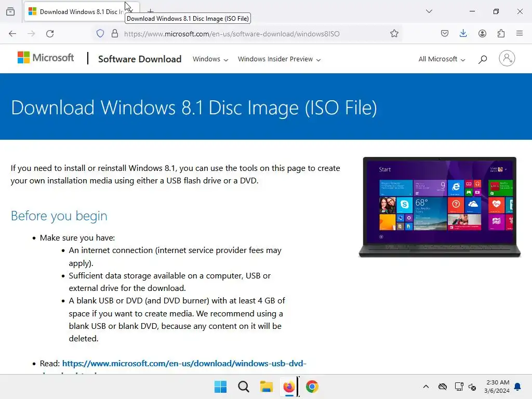Open taskbar Search
Image resolution: width=532 pixels, height=399 pixels.
243,387
